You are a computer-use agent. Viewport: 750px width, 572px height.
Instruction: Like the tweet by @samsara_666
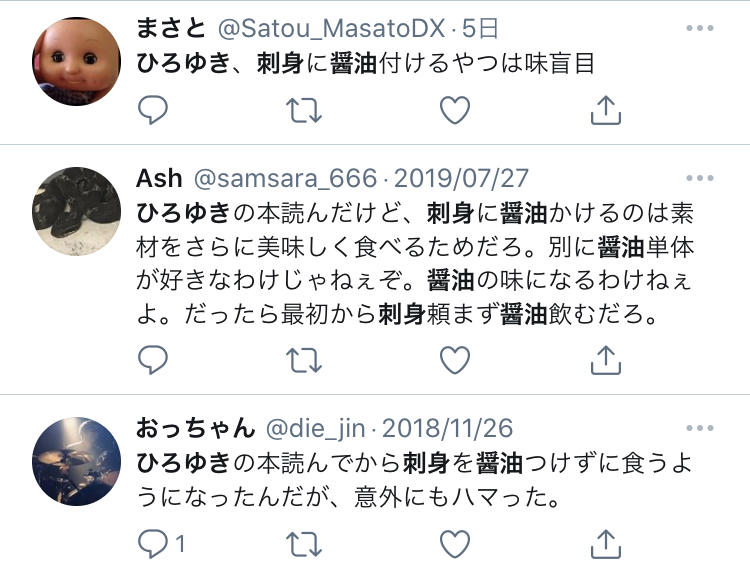point(455,360)
